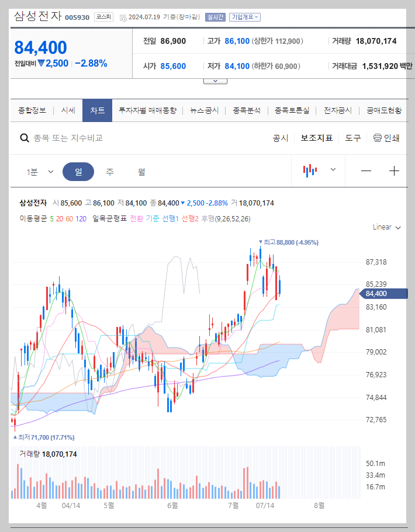Screen dimensions: 415x532
Task: Click the stock comparison search field
Action: point(88,137)
